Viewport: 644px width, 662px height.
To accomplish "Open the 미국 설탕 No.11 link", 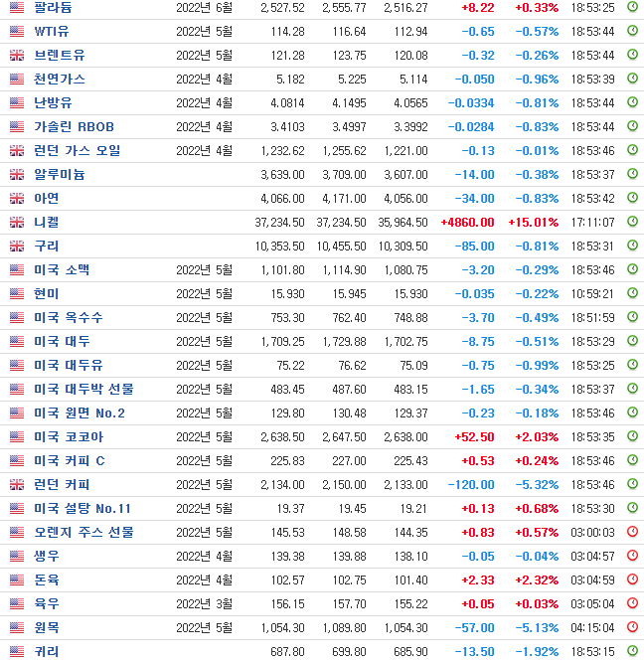I will (82, 508).
